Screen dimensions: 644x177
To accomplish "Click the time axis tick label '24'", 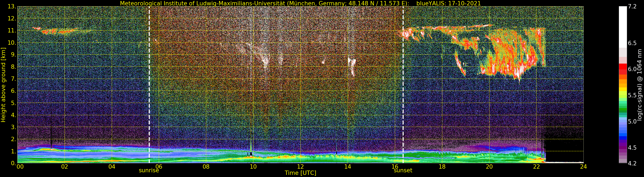I will tap(583, 167).
